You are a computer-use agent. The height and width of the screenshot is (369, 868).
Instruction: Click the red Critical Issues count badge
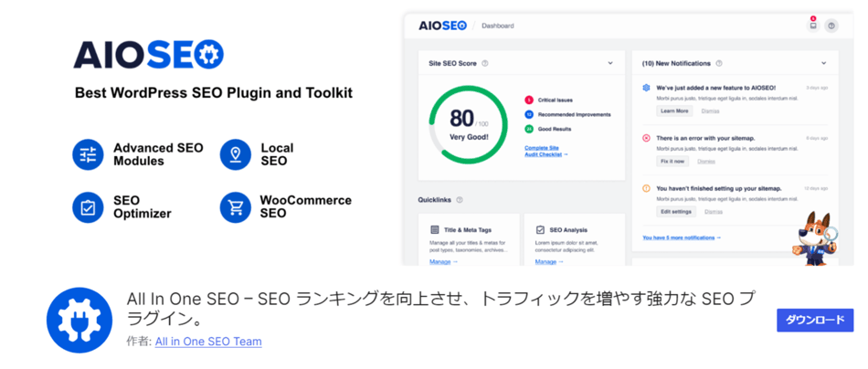pyautogui.click(x=529, y=100)
